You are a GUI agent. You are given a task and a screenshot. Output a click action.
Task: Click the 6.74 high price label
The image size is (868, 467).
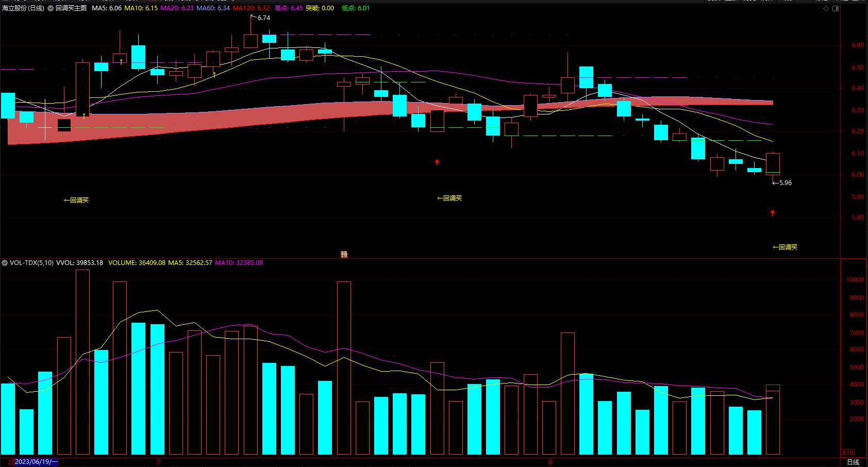coord(264,18)
